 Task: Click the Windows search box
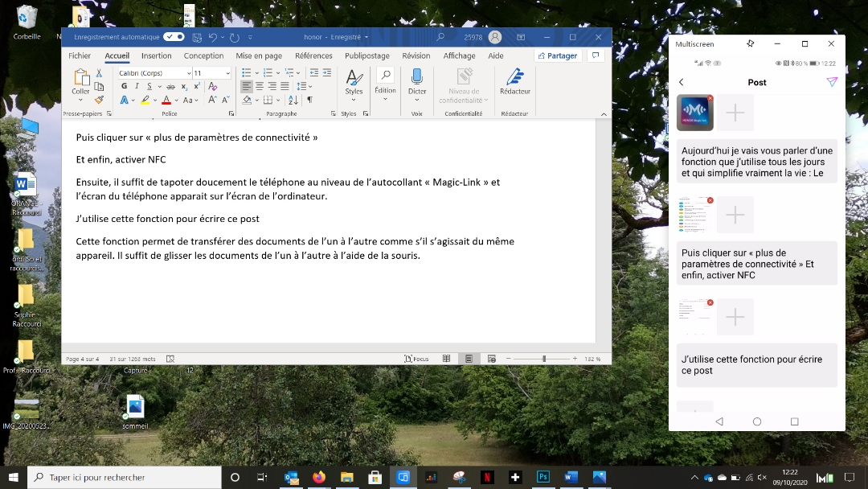125,477
